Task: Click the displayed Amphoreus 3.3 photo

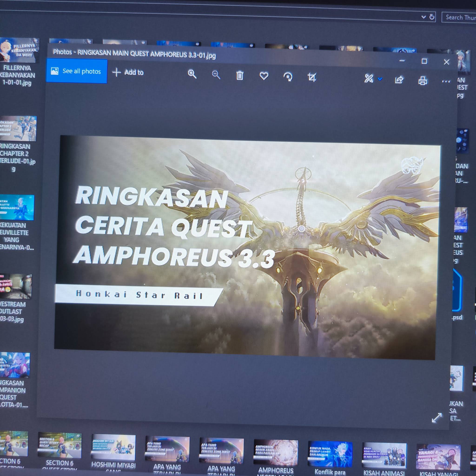Action: tap(247, 247)
